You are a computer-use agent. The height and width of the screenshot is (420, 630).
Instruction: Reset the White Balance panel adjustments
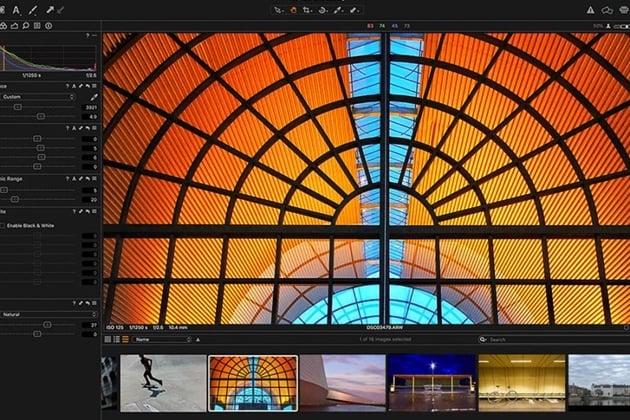(x=88, y=86)
